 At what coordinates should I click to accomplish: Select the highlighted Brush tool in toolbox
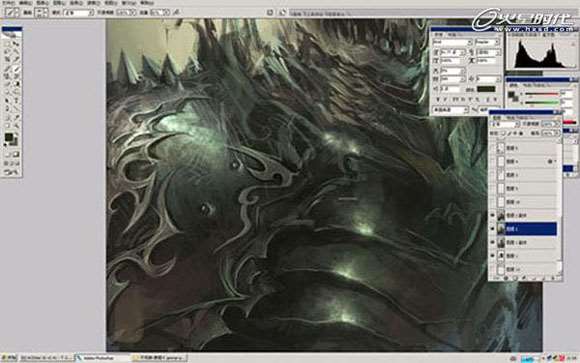pos(17,69)
